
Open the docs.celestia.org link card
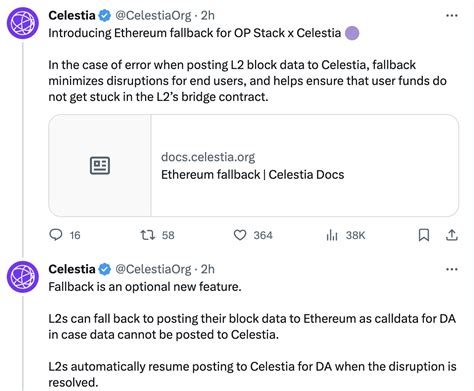pyautogui.click(x=254, y=166)
